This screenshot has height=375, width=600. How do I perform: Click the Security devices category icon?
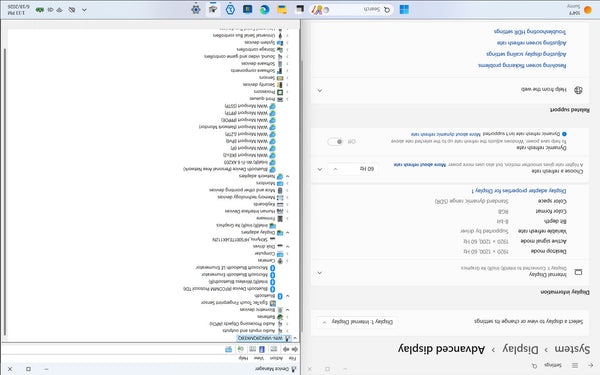click(280, 85)
